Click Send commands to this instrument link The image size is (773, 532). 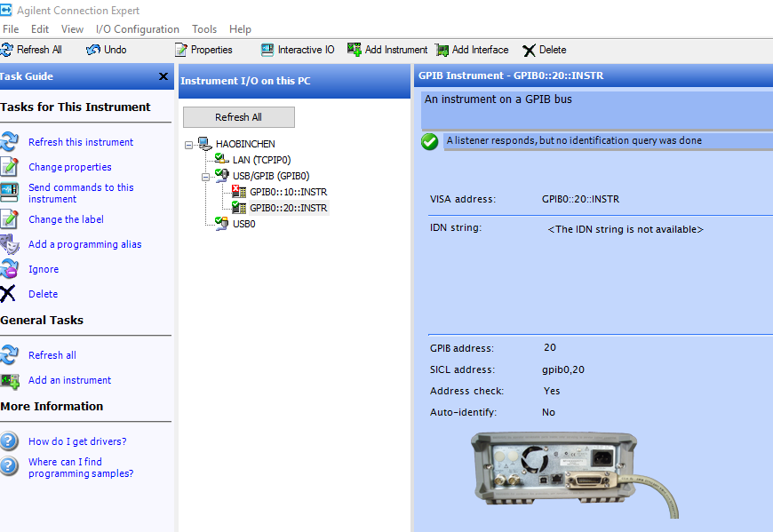point(81,193)
